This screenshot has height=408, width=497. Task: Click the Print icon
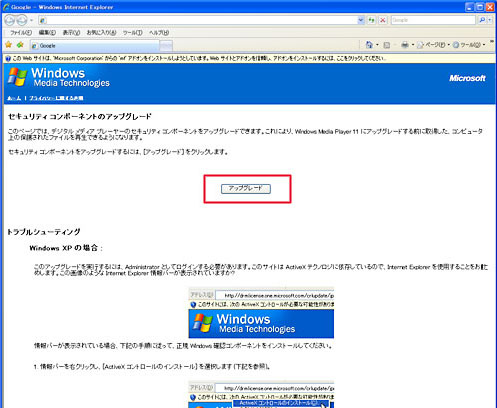405,45
